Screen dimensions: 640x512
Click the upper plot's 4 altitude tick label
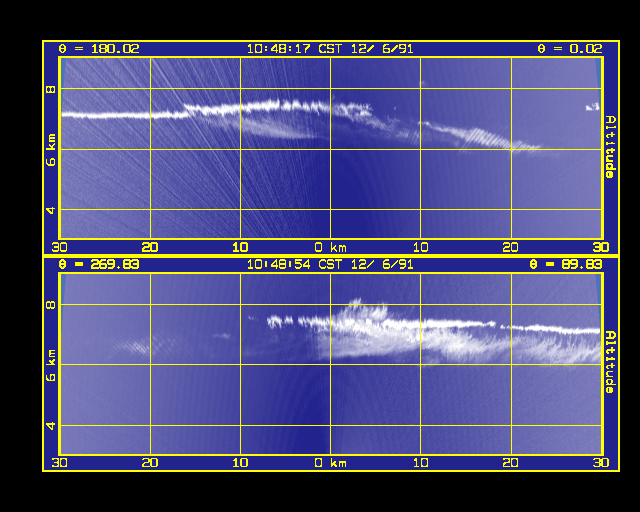pyautogui.click(x=51, y=210)
